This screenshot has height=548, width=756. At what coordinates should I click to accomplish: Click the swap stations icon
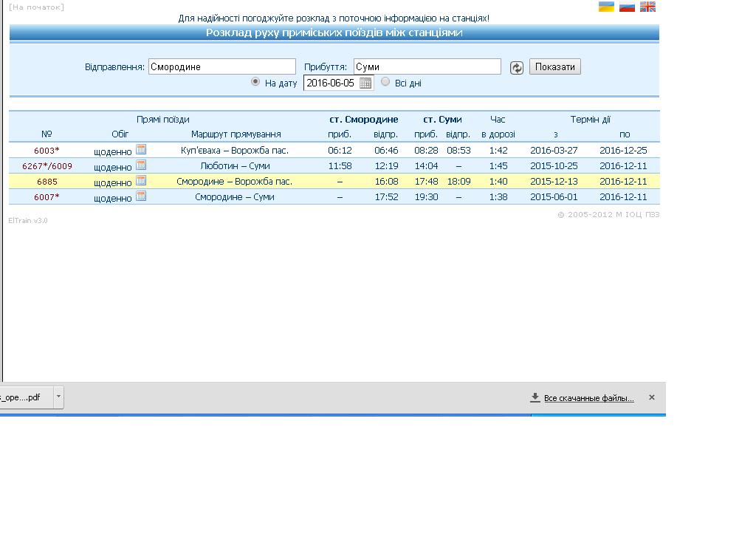pos(517,67)
